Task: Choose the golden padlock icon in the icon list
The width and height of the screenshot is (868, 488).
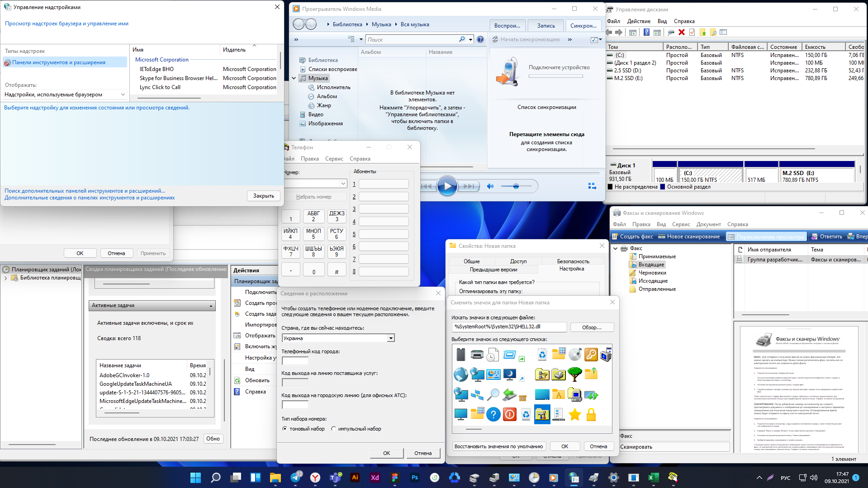Action: [x=591, y=414]
